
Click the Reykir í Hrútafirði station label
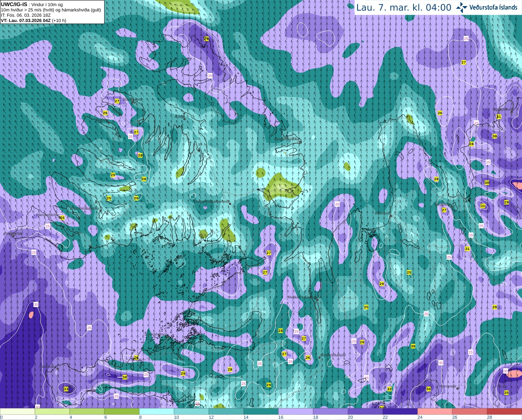point(303,297)
